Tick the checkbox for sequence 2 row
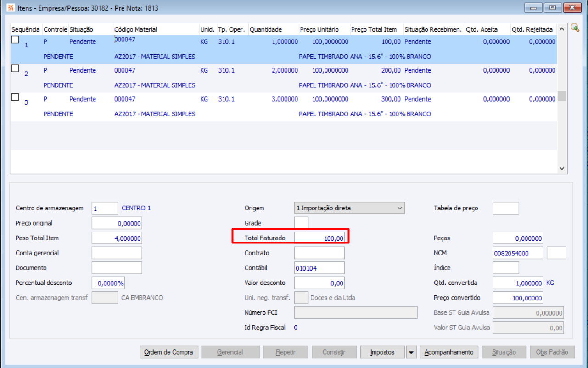 pyautogui.click(x=15, y=68)
